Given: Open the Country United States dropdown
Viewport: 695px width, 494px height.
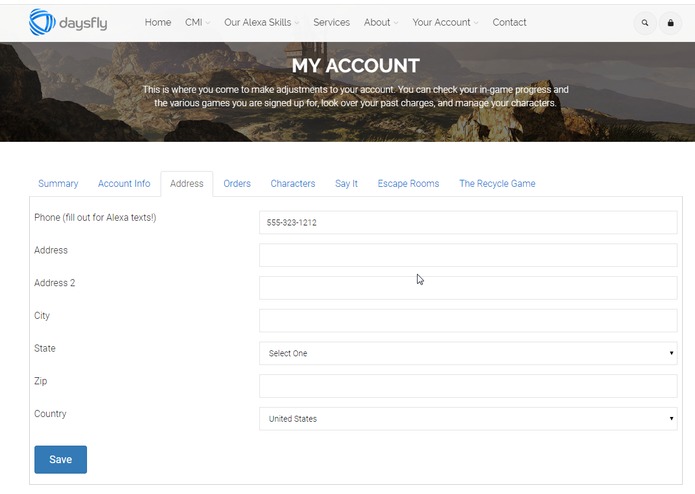Looking at the screenshot, I should [468, 419].
